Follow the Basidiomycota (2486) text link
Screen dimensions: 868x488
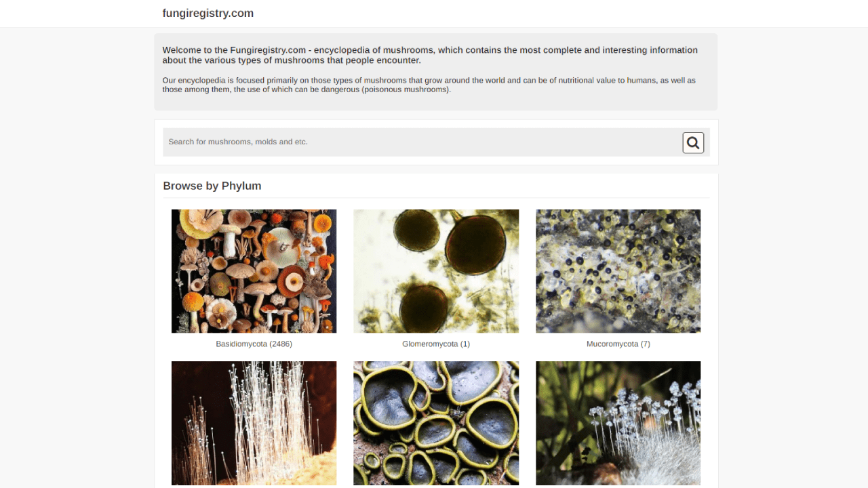pos(254,344)
